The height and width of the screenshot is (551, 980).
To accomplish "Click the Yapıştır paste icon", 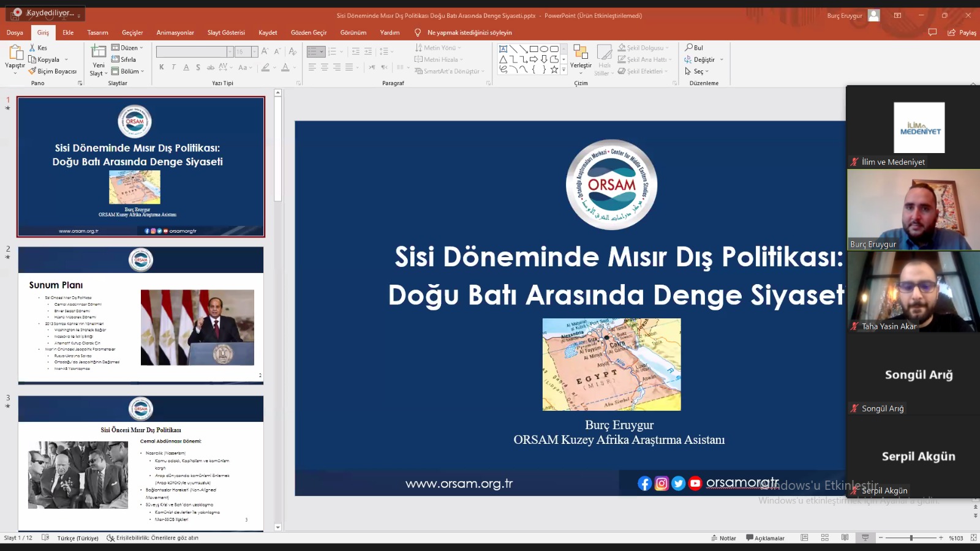I will pyautogui.click(x=15, y=53).
